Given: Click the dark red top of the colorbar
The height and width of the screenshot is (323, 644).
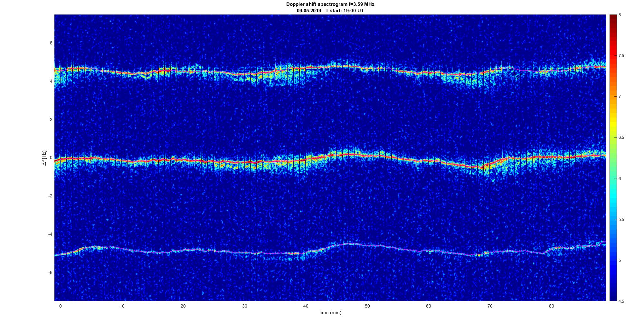Looking at the screenshot, I should (613, 19).
